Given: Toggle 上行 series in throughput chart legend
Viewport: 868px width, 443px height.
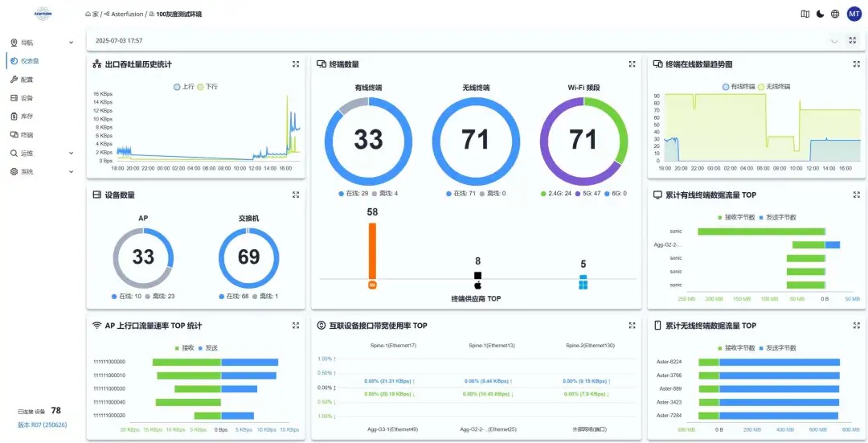Looking at the screenshot, I should pyautogui.click(x=184, y=87).
